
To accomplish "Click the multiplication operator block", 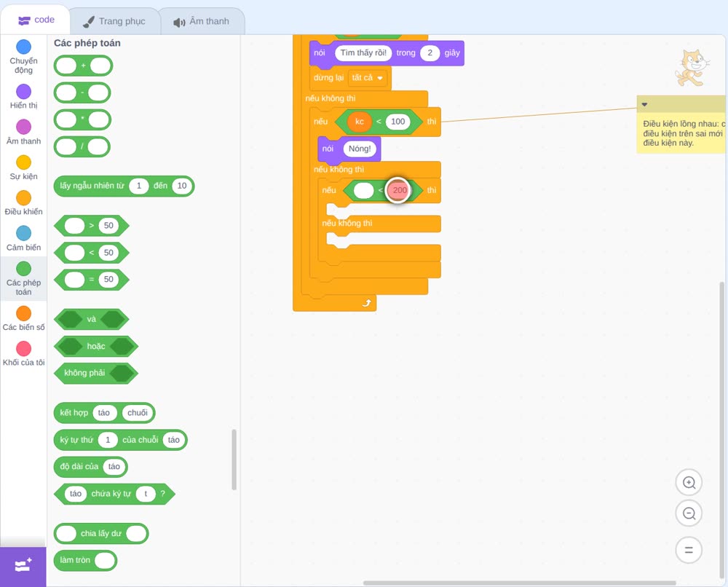I will point(82,120).
